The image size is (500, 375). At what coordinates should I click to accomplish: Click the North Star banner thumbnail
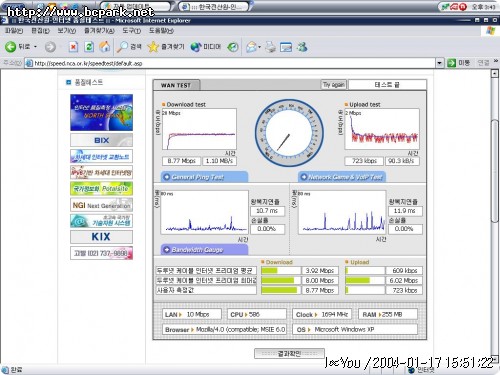pyautogui.click(x=101, y=112)
